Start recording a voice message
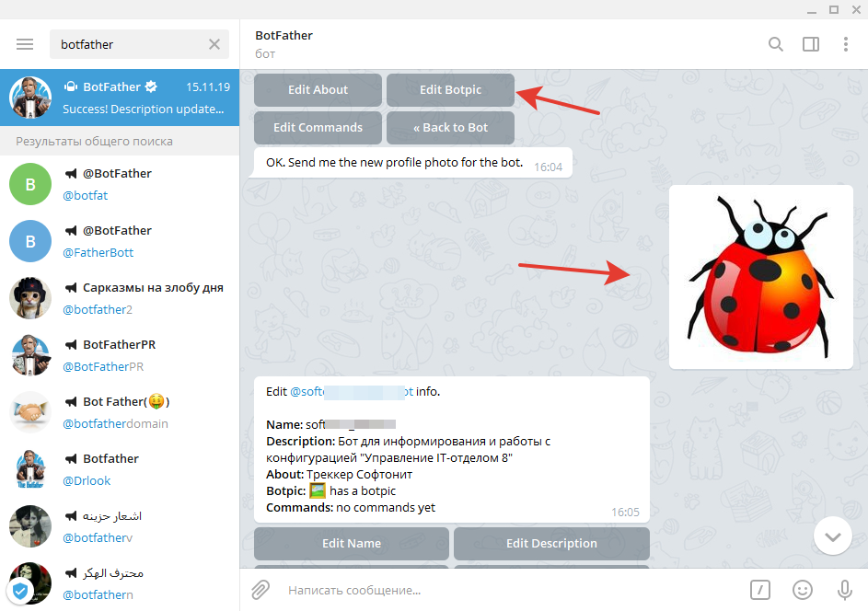 [x=844, y=590]
